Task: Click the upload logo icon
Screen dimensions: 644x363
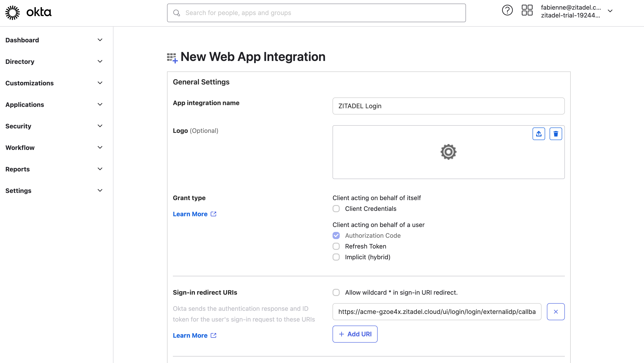Action: click(x=539, y=134)
